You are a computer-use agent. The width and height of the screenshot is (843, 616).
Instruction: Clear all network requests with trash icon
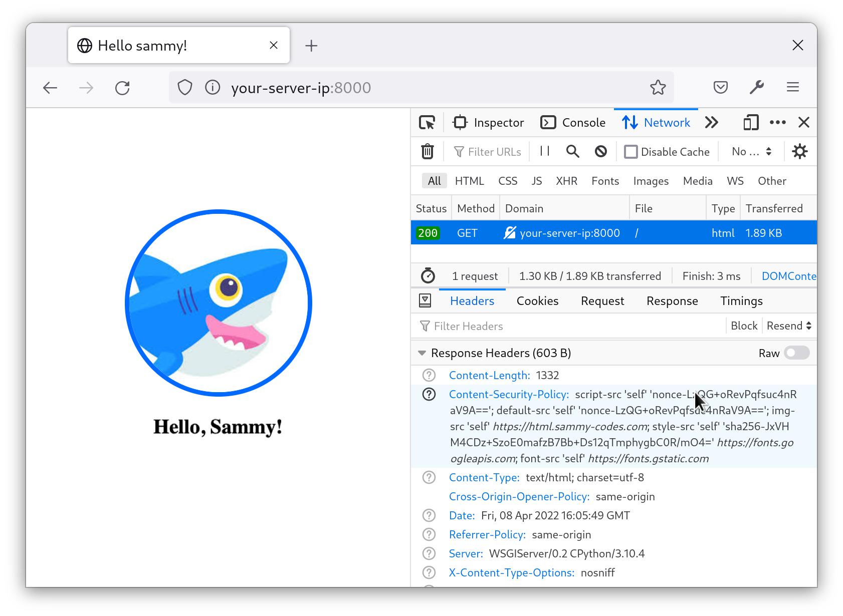tap(427, 151)
